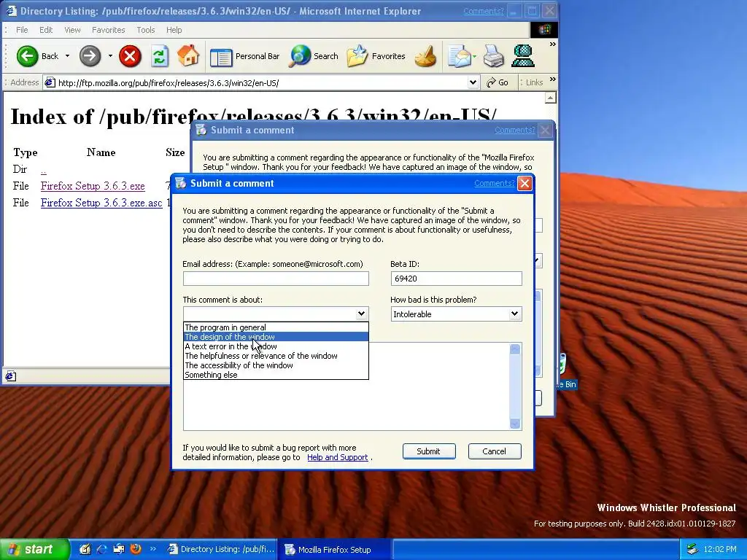Click the Cancel button in the comment dialog
Image resolution: width=747 pixels, height=560 pixels.
tap(495, 451)
